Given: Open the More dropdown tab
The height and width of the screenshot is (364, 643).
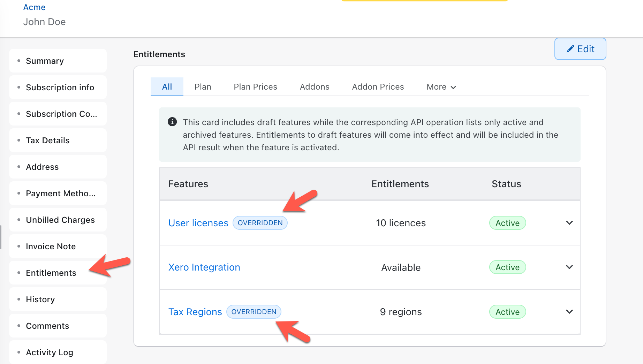Looking at the screenshot, I should [441, 87].
